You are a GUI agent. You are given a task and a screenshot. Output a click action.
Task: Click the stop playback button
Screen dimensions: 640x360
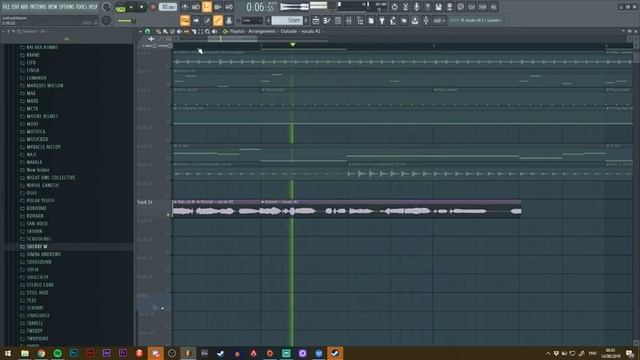click(142, 7)
